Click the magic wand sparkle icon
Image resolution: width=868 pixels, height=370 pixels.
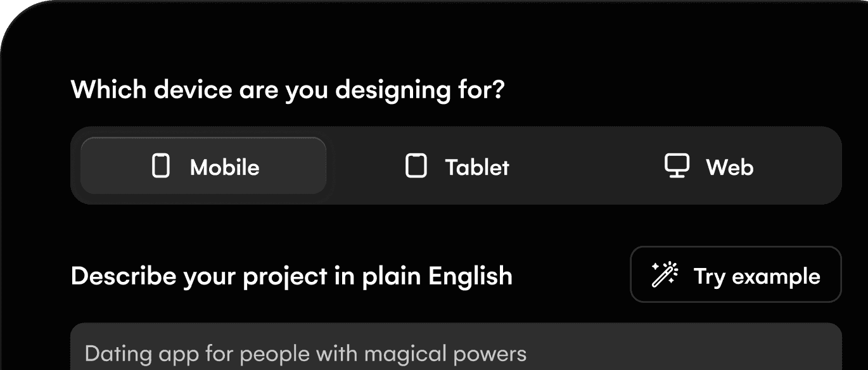click(x=665, y=275)
